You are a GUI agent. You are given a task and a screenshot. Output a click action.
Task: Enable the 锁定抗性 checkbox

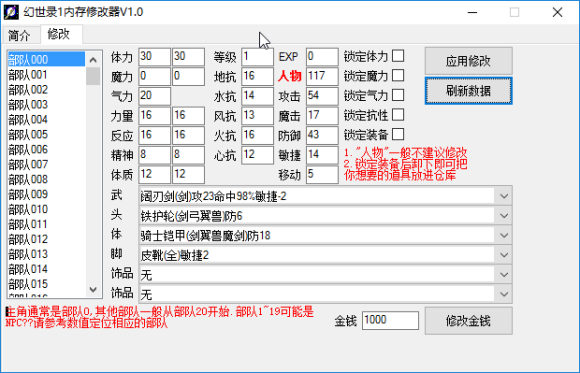(398, 115)
